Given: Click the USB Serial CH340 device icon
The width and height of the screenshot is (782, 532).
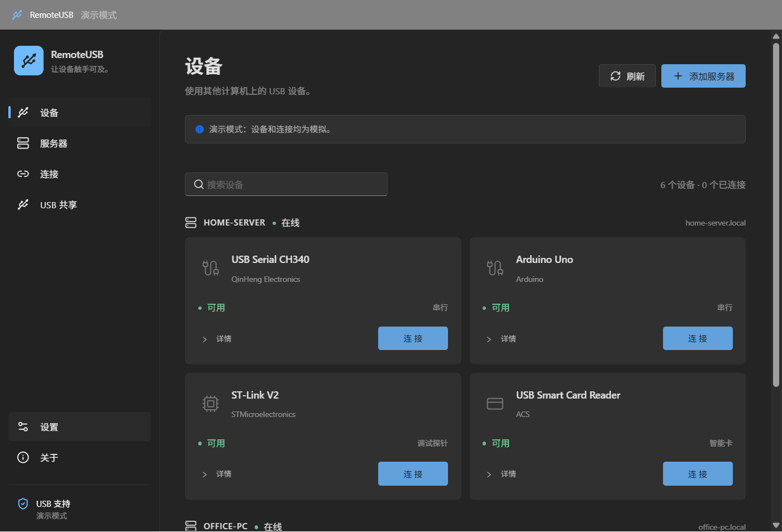Looking at the screenshot, I should coord(211,268).
